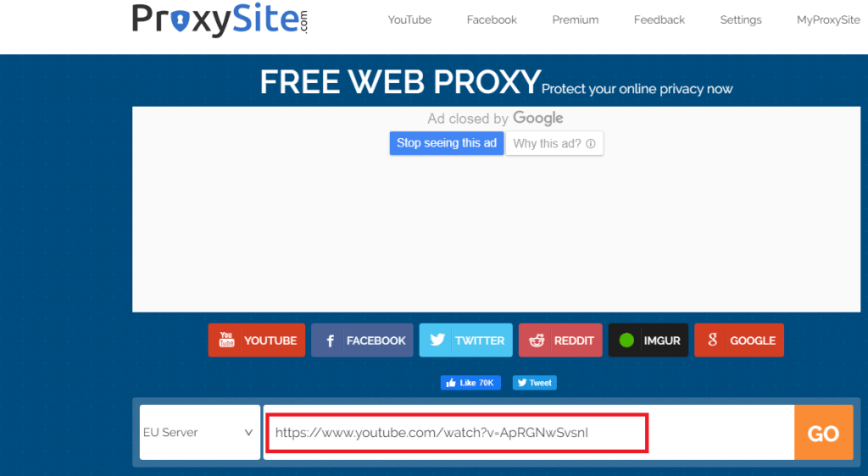The width and height of the screenshot is (868, 476).
Task: Click the 'Stop seeing this ad' button
Action: tap(447, 143)
